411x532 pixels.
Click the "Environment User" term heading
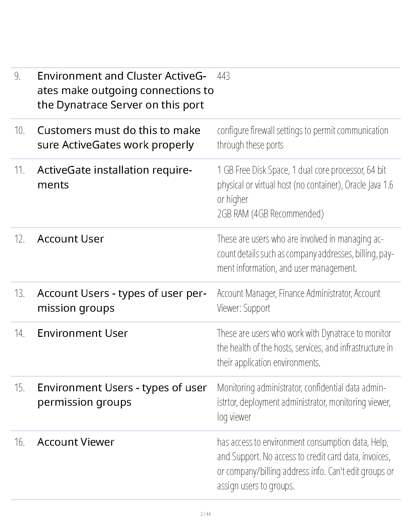[83, 333]
